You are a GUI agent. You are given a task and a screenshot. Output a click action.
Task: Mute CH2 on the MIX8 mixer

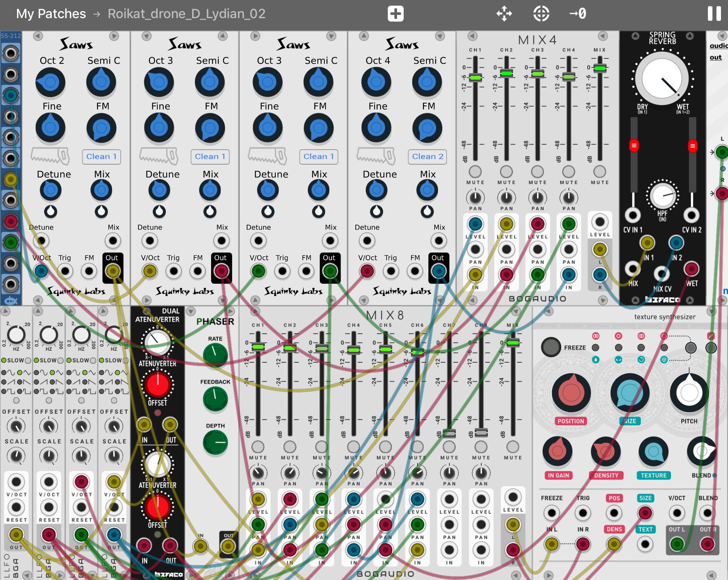pos(290,447)
